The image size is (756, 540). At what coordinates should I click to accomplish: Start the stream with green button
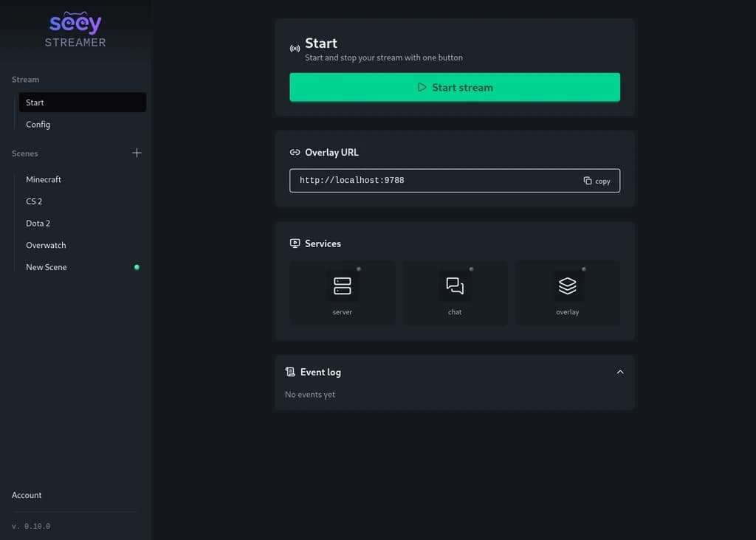(455, 87)
